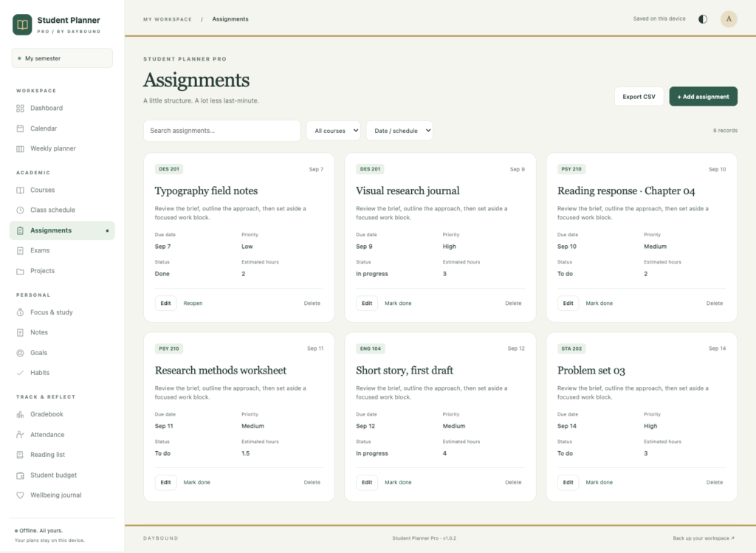This screenshot has height=553, width=756.
Task: Click the ENG 104 course tag
Action: pyautogui.click(x=371, y=348)
